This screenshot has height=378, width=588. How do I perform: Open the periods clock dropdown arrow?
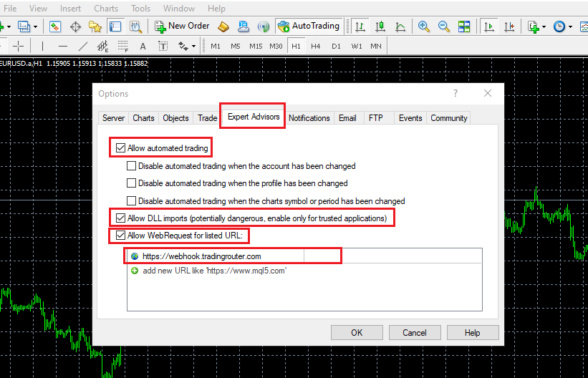click(570, 27)
